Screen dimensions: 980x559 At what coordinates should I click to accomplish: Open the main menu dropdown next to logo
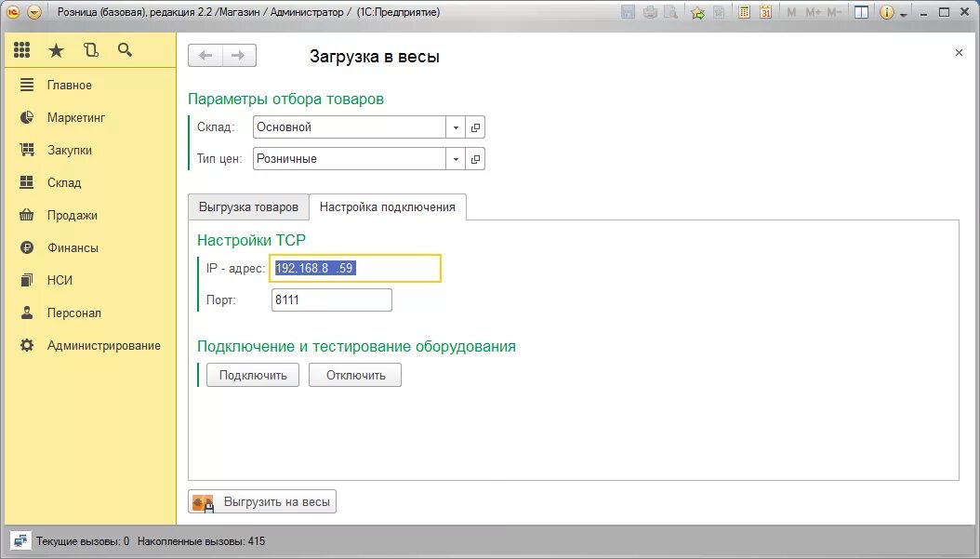[34, 12]
